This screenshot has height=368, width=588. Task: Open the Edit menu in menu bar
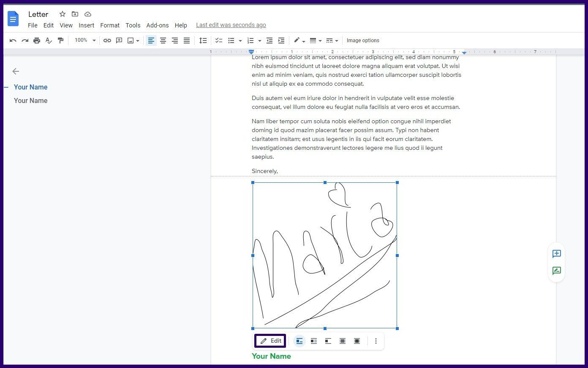(49, 25)
